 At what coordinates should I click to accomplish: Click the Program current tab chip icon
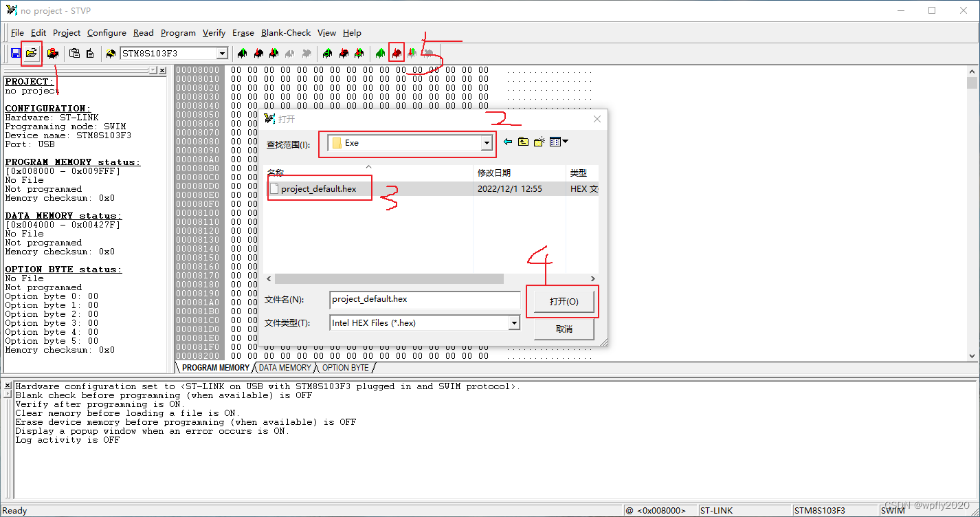coord(343,53)
